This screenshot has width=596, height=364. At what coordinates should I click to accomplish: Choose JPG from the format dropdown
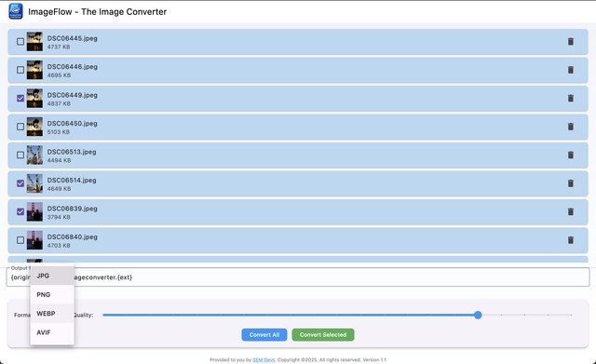[x=52, y=276]
